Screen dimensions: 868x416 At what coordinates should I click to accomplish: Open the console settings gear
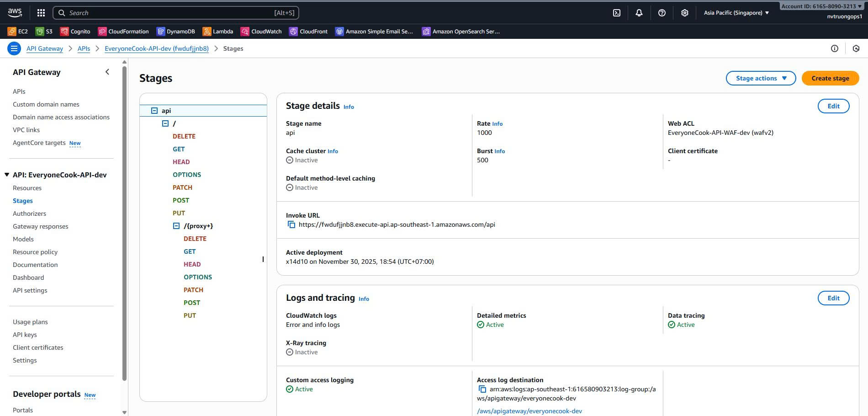pos(684,13)
